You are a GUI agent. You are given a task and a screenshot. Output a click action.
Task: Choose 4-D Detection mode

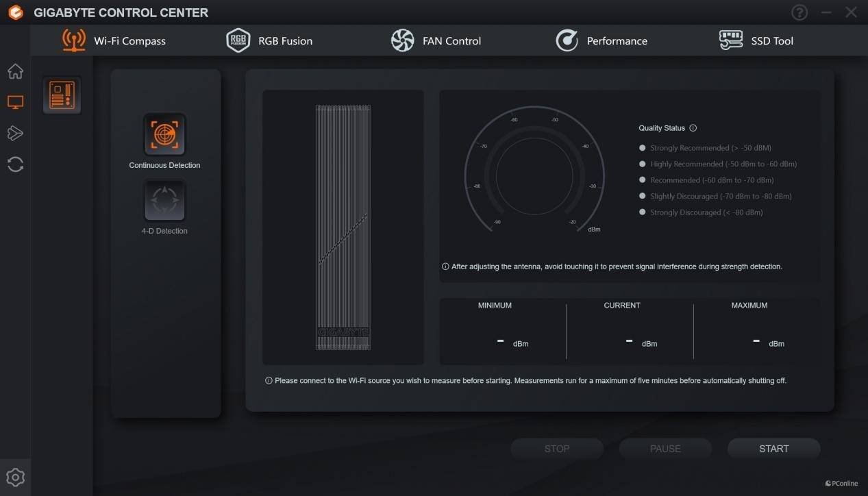[164, 200]
